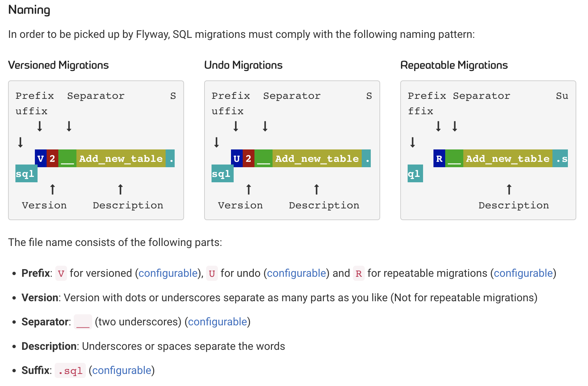Click the inline code 'V' in Prefix bullet
The height and width of the screenshot is (386, 588).
coord(61,273)
